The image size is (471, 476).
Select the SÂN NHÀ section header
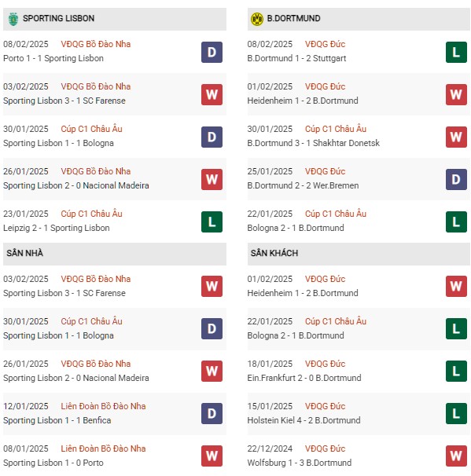pos(115,254)
